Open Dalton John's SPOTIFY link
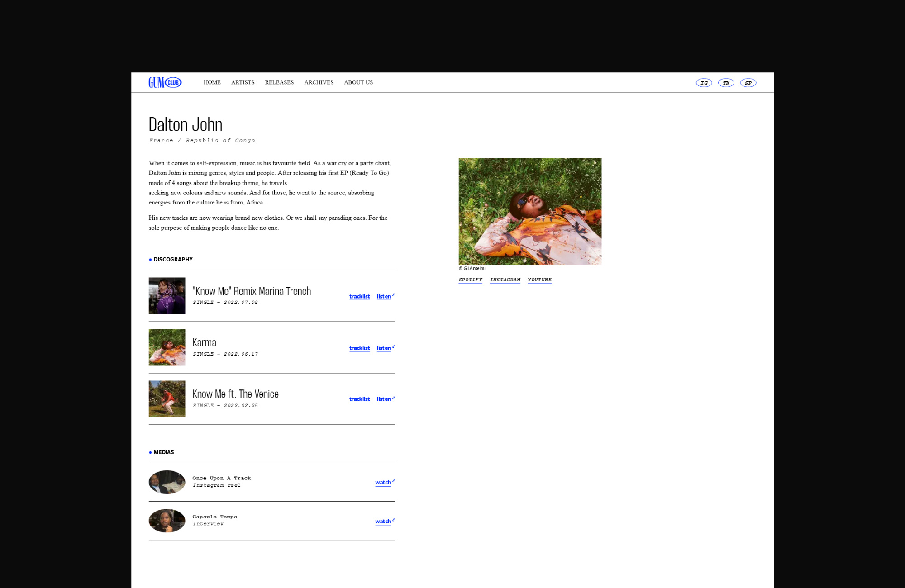Viewport: 905px width, 588px height. [470, 280]
